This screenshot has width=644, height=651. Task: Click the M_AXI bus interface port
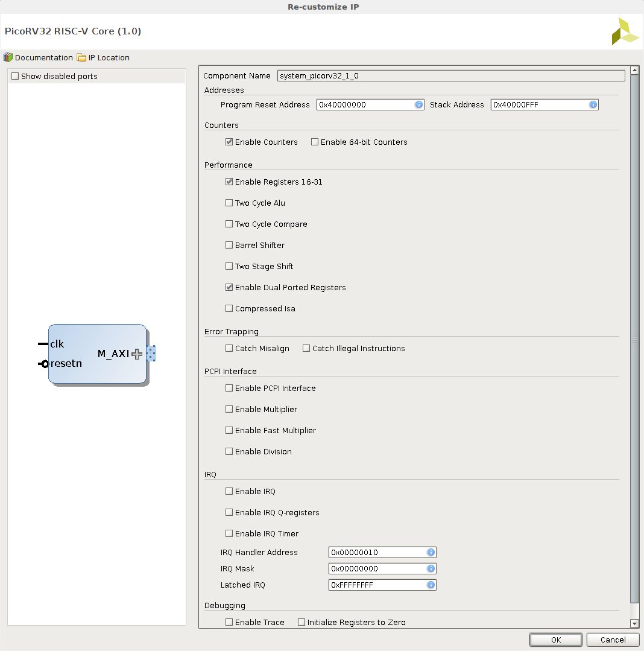pyautogui.click(x=151, y=354)
